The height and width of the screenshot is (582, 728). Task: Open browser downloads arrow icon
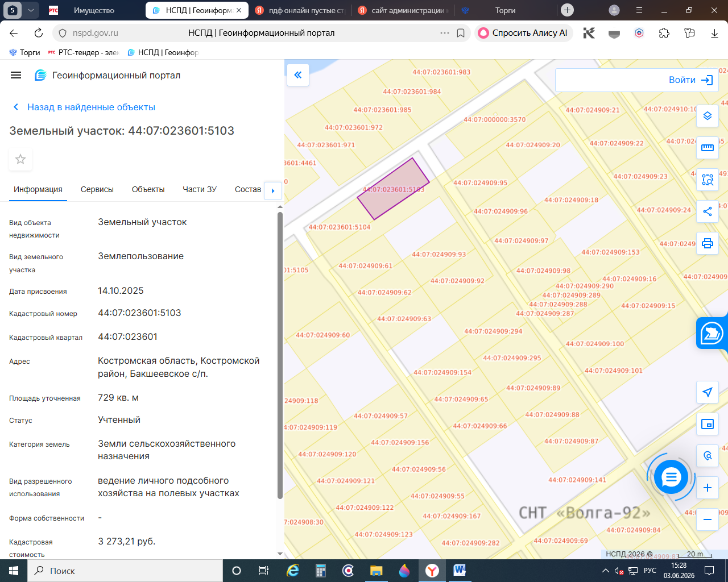(x=714, y=33)
